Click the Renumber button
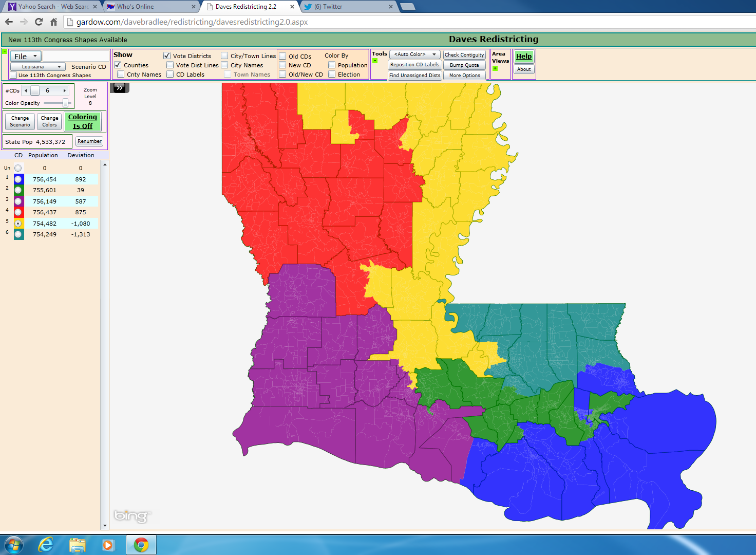 89,141
